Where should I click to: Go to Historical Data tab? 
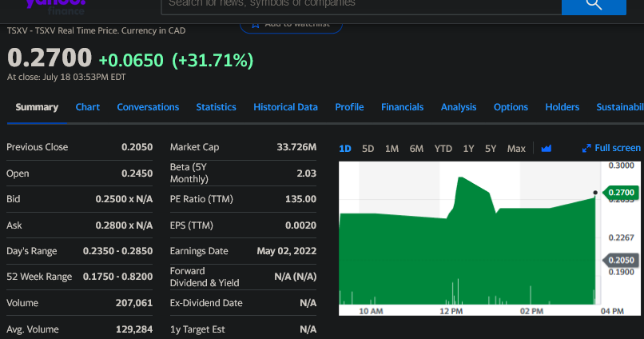[x=285, y=107]
